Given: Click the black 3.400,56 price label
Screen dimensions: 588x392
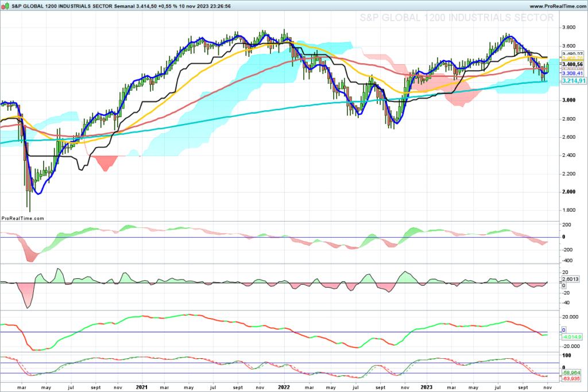Looking at the screenshot, I should 572,64.
